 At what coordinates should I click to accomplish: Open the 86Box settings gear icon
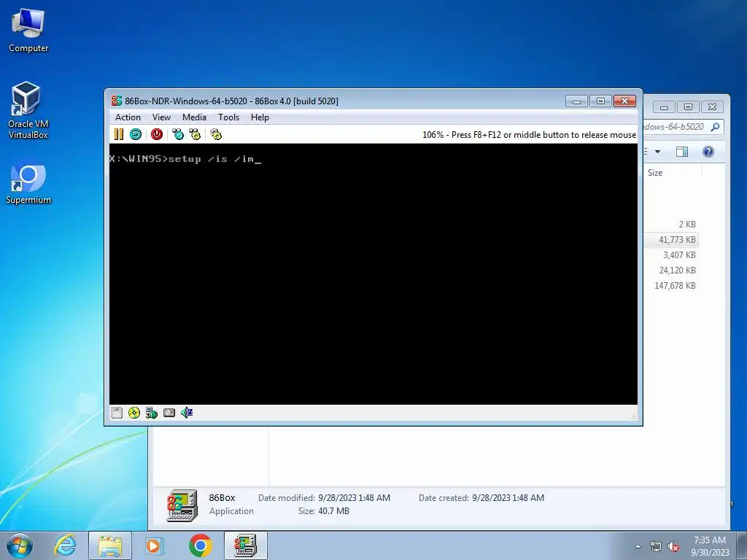(x=216, y=134)
